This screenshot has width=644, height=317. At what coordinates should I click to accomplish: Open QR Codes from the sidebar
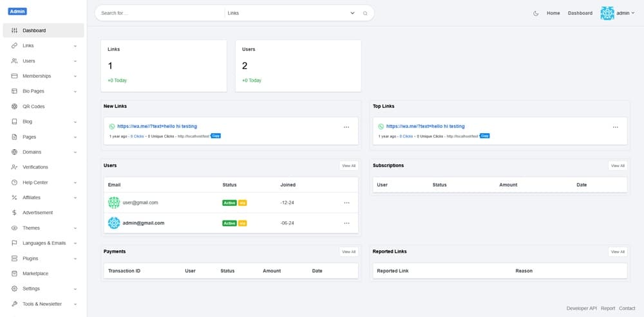(33, 106)
